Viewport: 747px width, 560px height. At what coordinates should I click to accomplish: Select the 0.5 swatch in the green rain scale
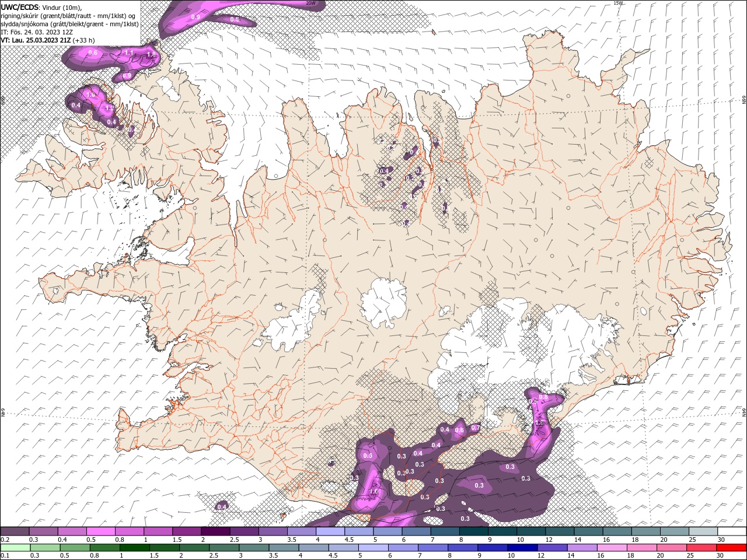click(x=74, y=547)
